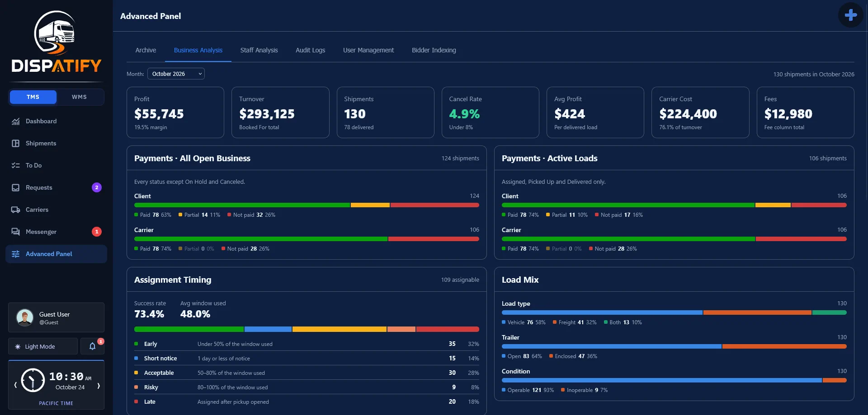Toggle Light Mode
The width and height of the screenshot is (868, 415).
click(43, 346)
